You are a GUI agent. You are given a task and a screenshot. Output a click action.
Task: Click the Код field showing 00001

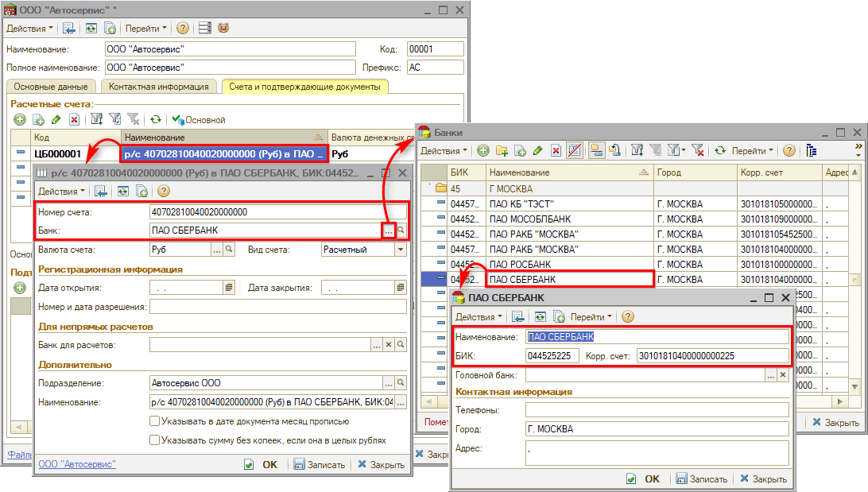coord(435,49)
